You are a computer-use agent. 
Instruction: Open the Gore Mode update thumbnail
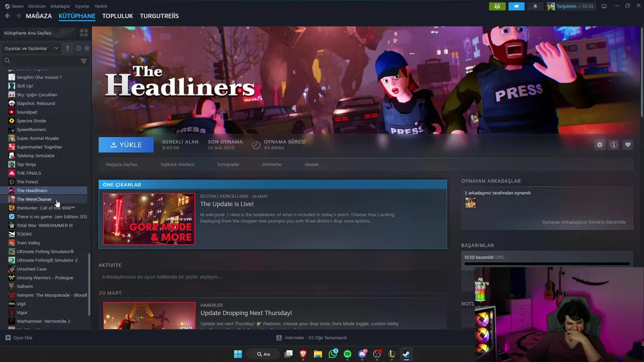(149, 219)
